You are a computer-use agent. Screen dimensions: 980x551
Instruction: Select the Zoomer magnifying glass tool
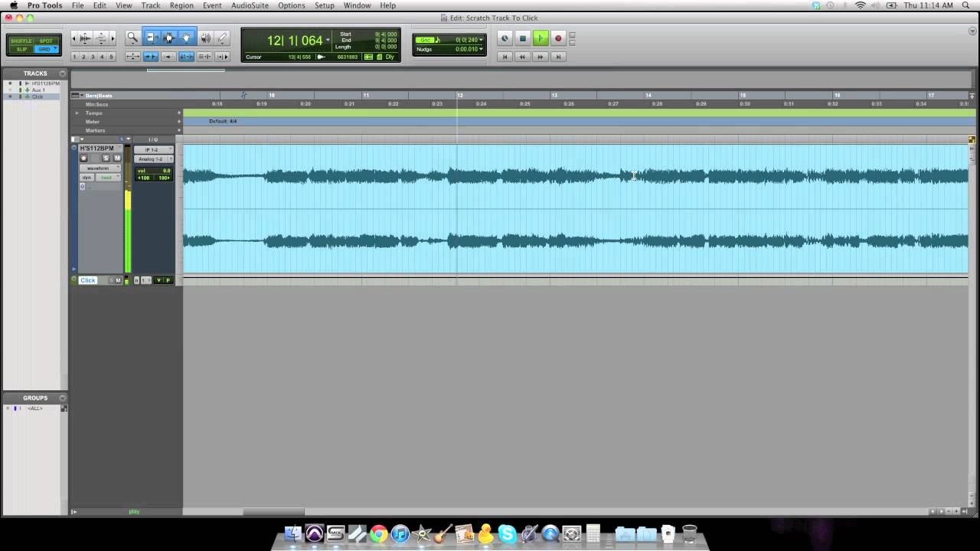pyautogui.click(x=132, y=37)
